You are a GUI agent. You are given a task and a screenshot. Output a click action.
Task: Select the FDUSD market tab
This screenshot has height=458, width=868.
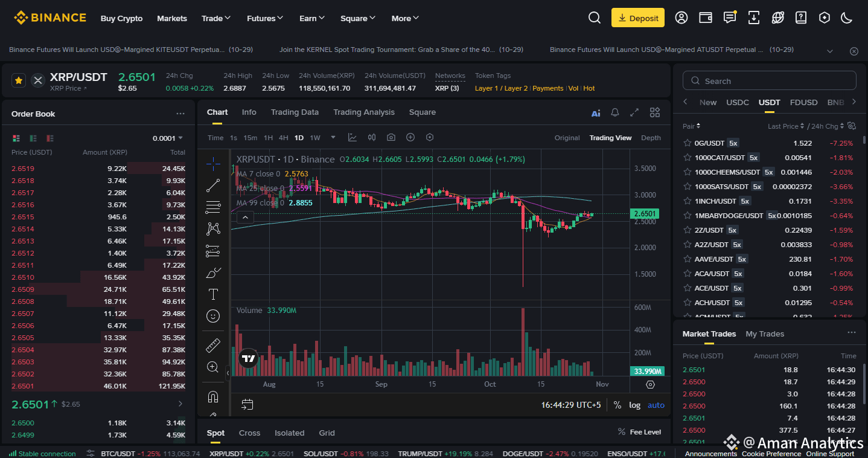[x=803, y=102]
